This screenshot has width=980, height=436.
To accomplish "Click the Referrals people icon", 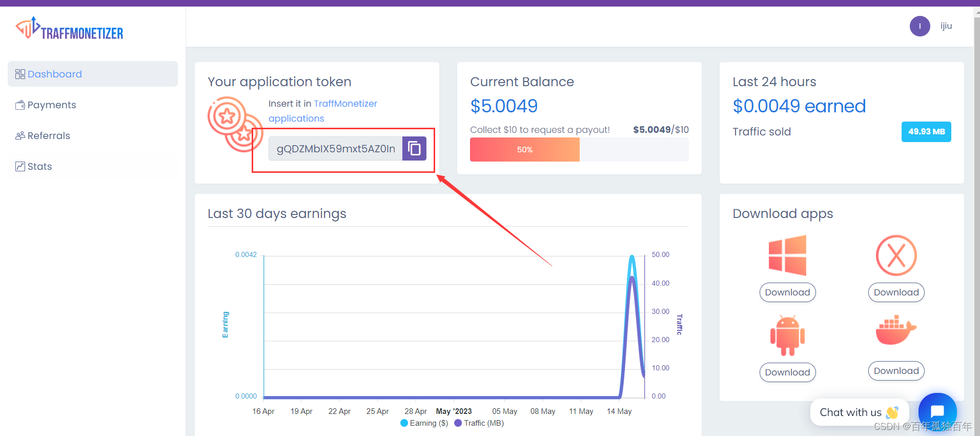I will tap(20, 135).
